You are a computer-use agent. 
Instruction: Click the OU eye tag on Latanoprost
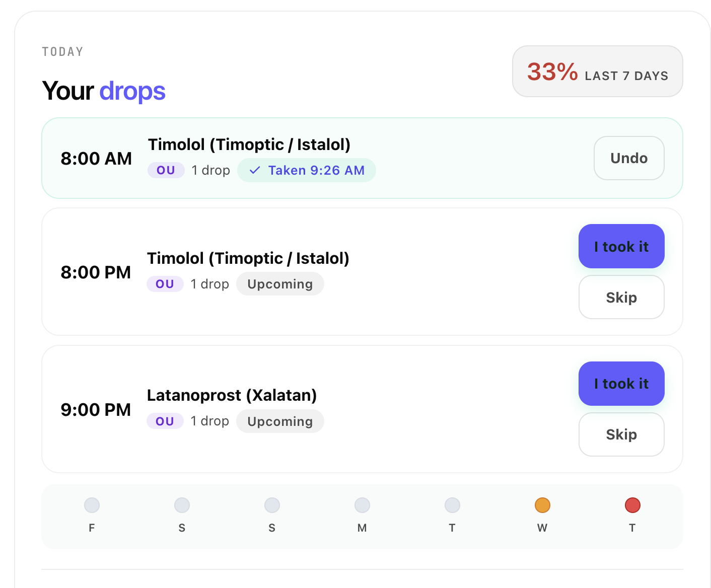(165, 421)
